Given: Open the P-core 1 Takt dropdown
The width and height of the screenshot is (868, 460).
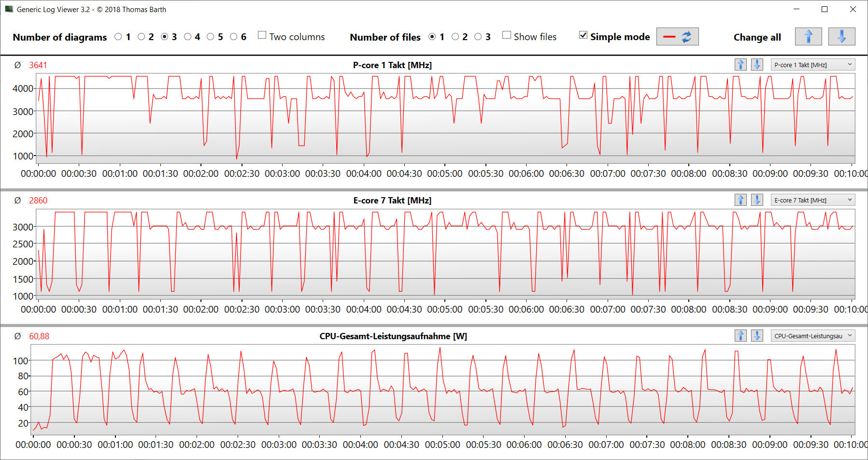Looking at the screenshot, I should point(813,65).
